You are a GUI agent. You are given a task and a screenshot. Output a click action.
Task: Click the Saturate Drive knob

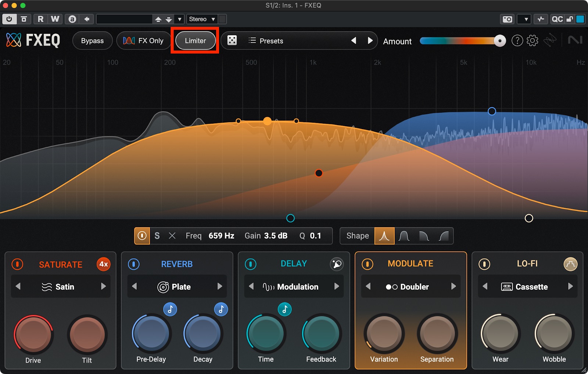[33, 334]
